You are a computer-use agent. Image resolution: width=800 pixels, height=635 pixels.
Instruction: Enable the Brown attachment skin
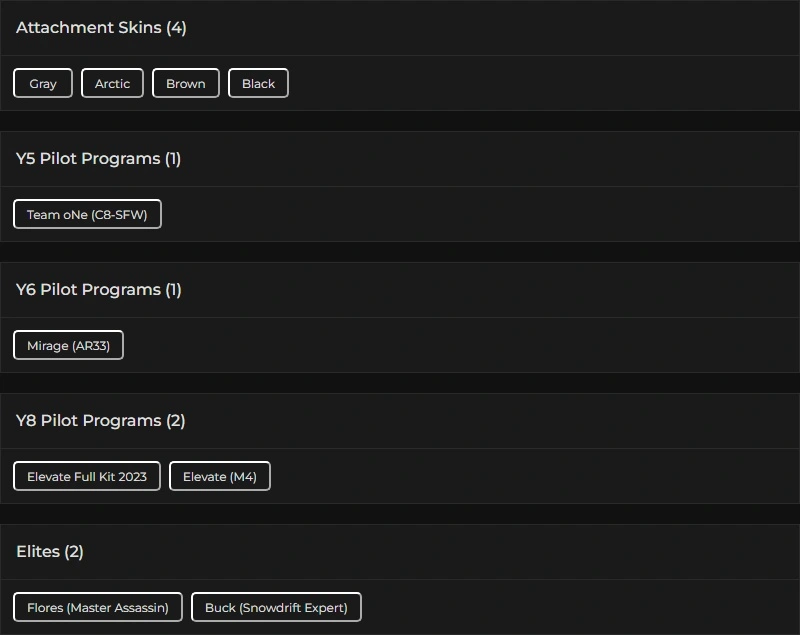point(185,84)
